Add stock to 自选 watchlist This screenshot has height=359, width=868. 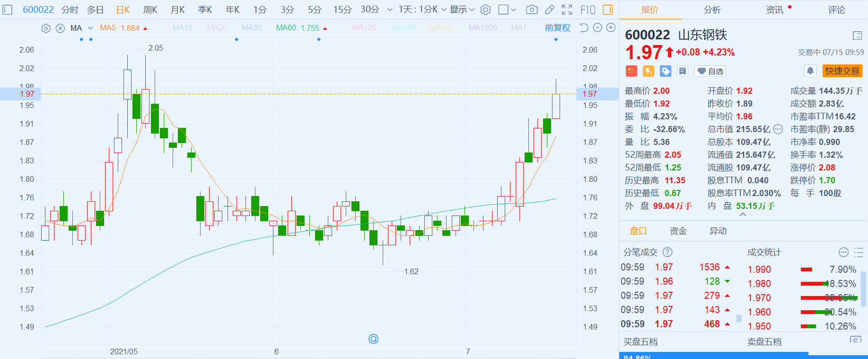710,71
